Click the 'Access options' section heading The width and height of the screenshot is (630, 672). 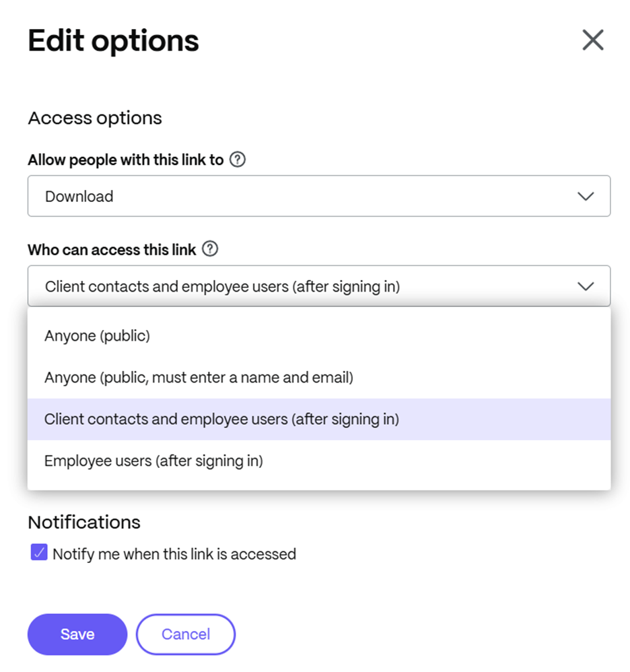tap(94, 118)
